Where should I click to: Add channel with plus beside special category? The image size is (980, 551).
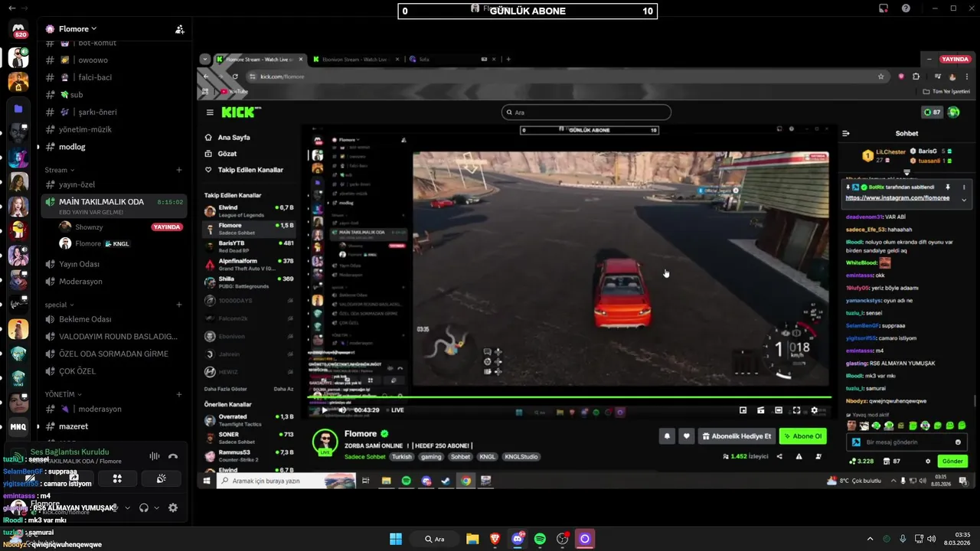point(179,305)
